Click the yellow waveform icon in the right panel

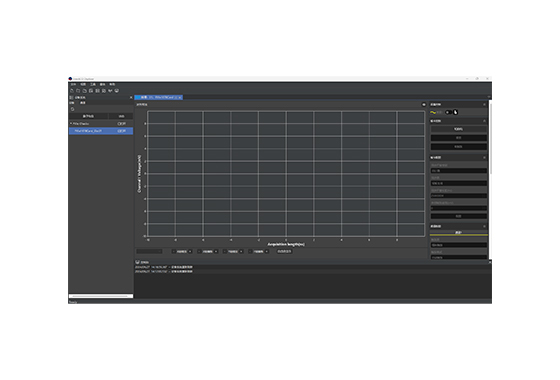(x=433, y=112)
